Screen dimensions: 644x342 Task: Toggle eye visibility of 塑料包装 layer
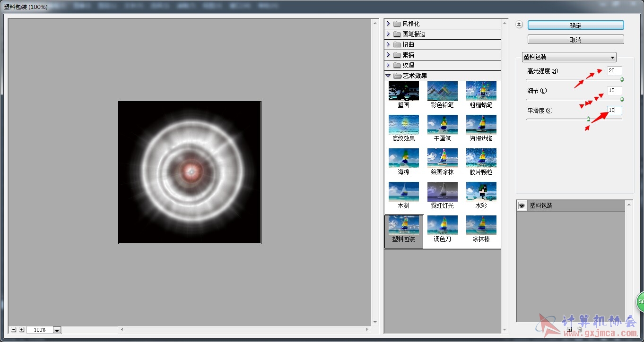coord(522,206)
